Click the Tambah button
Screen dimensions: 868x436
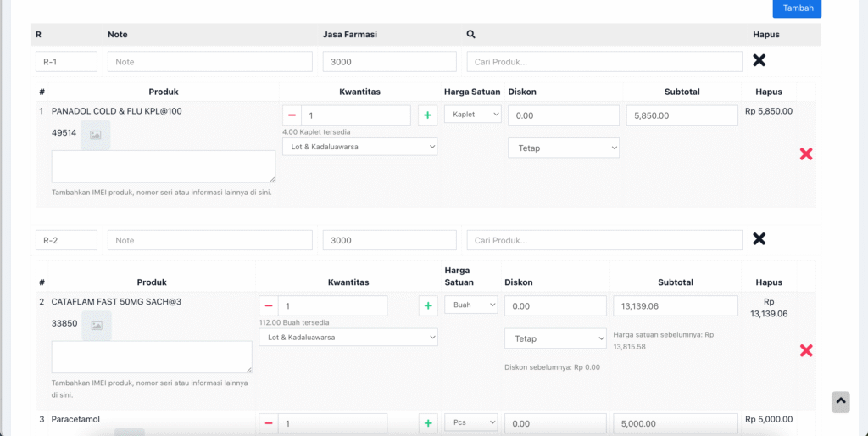coord(797,8)
